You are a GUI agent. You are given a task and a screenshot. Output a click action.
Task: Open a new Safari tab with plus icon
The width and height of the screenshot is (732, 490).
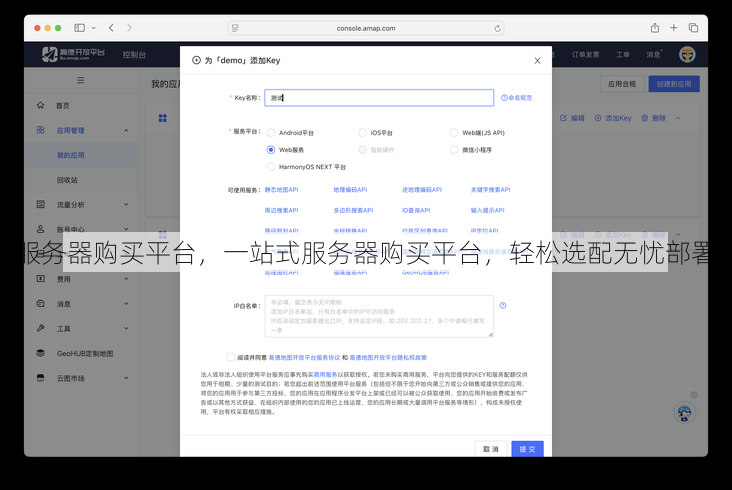tap(674, 28)
